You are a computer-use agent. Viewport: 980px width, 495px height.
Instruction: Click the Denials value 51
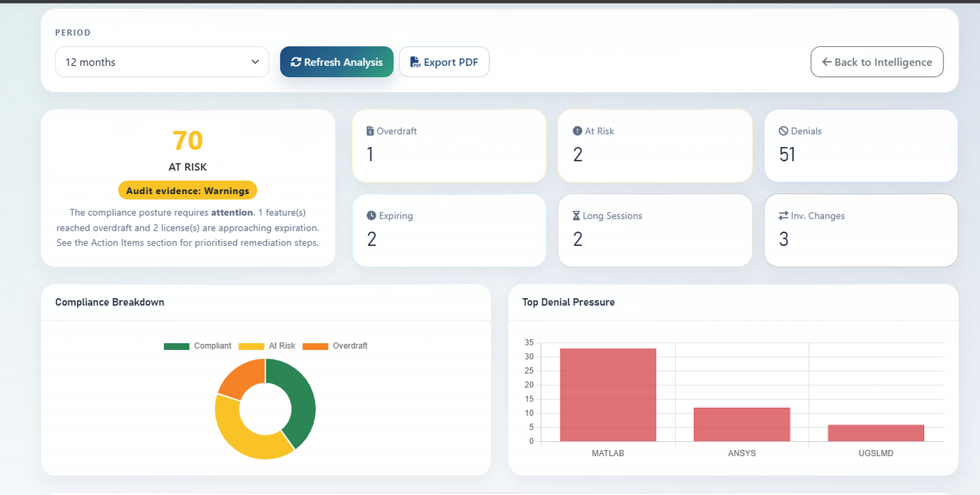click(787, 155)
